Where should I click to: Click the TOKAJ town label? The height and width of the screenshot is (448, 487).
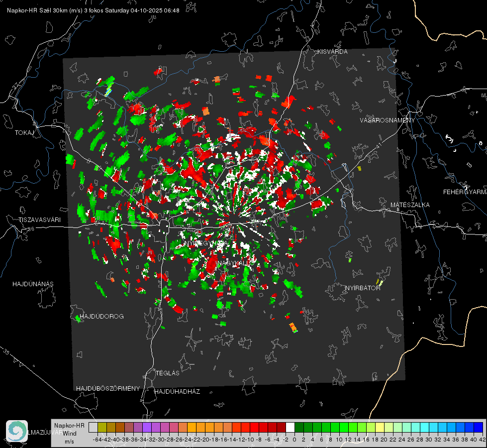24,133
